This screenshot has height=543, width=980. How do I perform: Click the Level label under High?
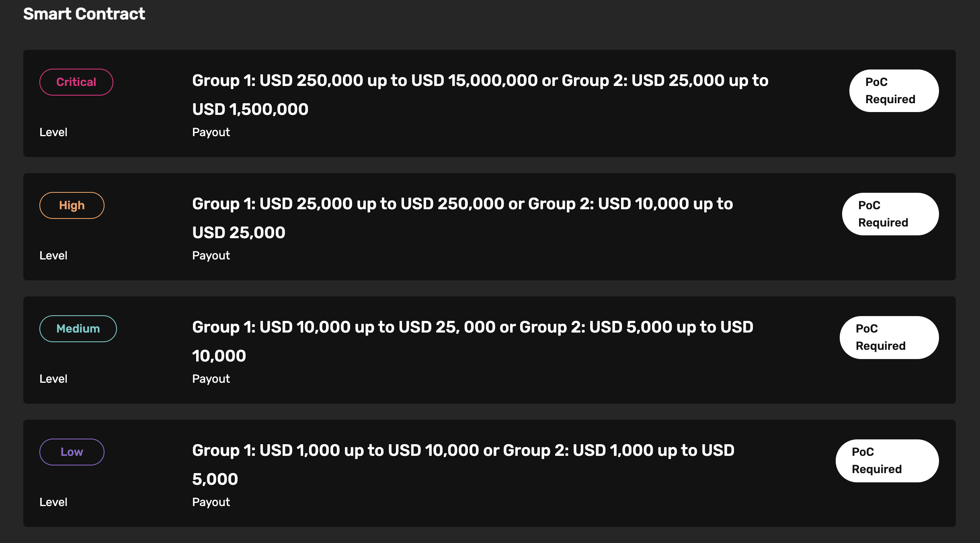click(x=53, y=255)
